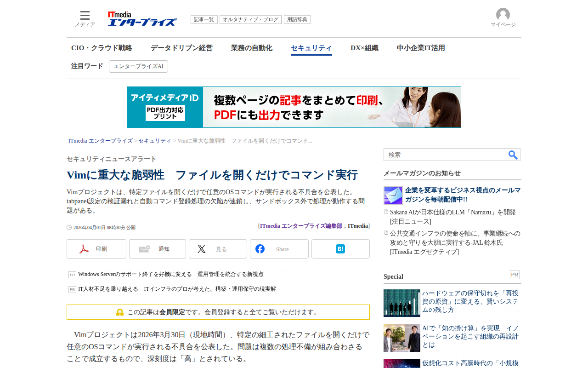Screen dimensions: 588x368
Task: Open Sakana AI Namazu news link
Action: point(453,217)
